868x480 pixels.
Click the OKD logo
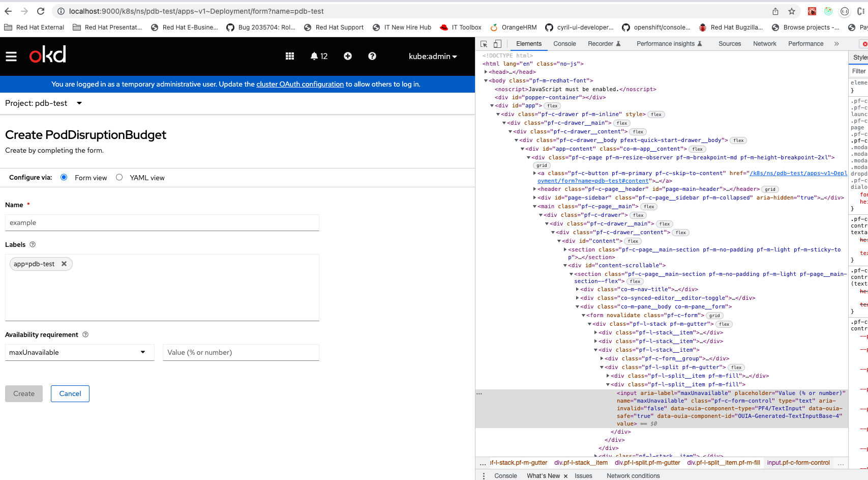(x=48, y=55)
